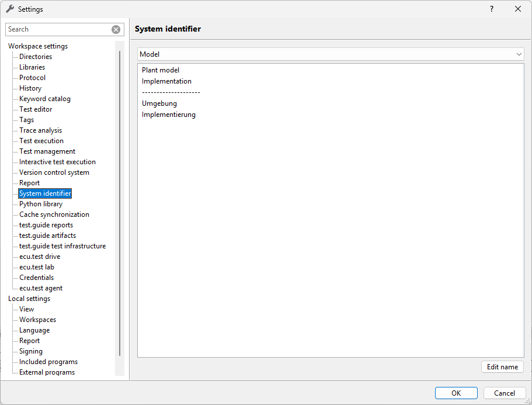Click the Edit name button
Image resolution: width=532 pixels, height=405 pixels.
(502, 367)
